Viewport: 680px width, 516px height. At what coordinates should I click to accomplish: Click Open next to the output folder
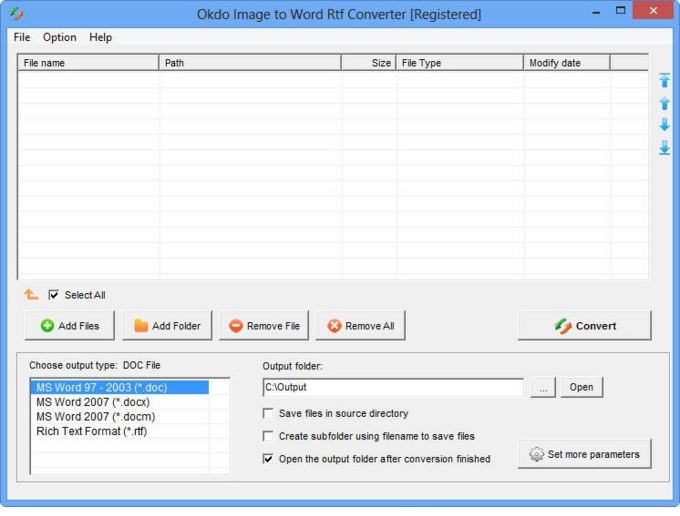(581, 387)
